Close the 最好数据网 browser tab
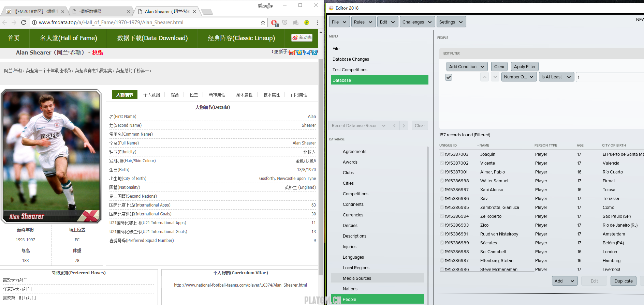The height and width of the screenshot is (305, 644). coord(129,12)
